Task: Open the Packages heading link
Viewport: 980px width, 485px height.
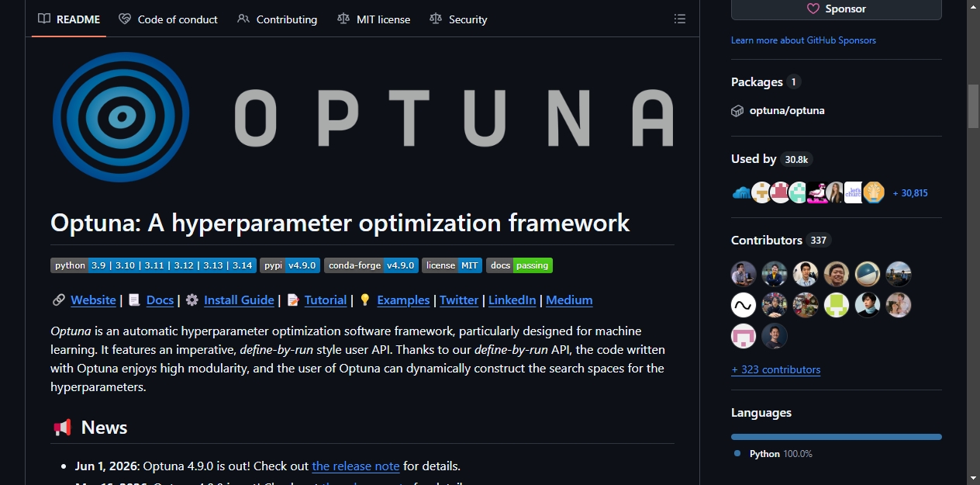Action: (766, 81)
